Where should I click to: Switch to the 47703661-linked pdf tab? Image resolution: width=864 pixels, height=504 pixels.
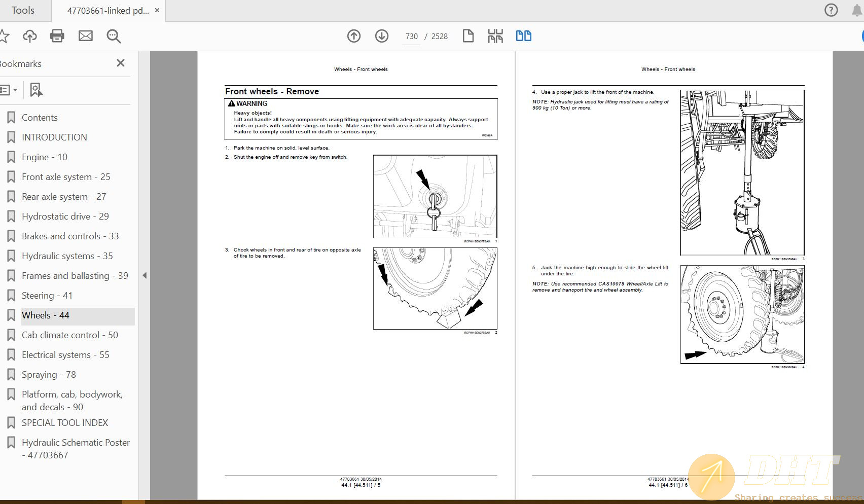[x=108, y=10]
